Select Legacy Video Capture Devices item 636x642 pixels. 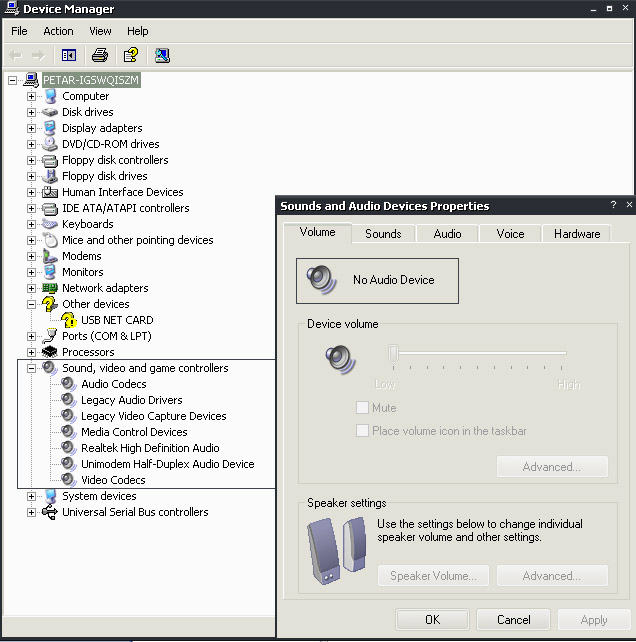point(154,416)
